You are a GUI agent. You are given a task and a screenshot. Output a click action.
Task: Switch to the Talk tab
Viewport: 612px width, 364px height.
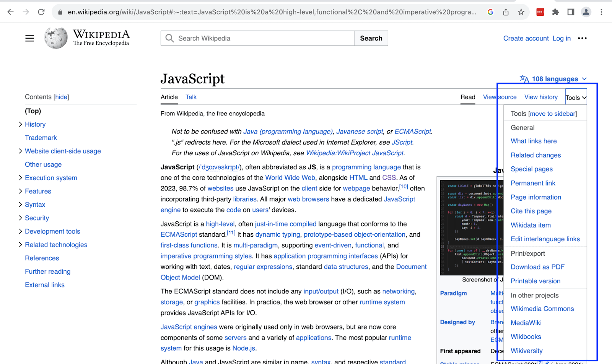[191, 97]
